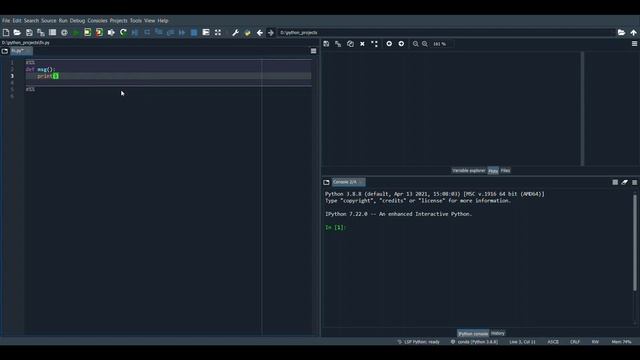The height and width of the screenshot is (360, 640).
Task: Open the Edit menu
Action: 17,20
